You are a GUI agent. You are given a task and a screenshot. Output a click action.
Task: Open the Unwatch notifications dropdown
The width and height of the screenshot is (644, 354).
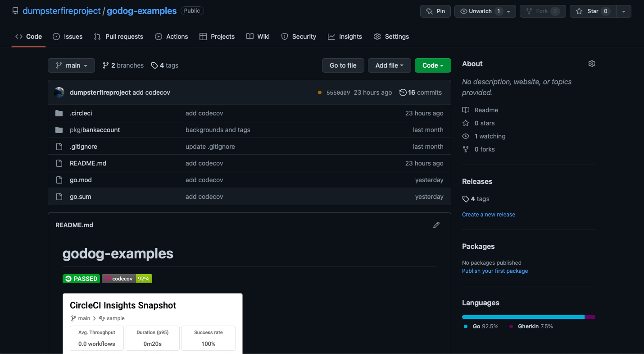[485, 11]
